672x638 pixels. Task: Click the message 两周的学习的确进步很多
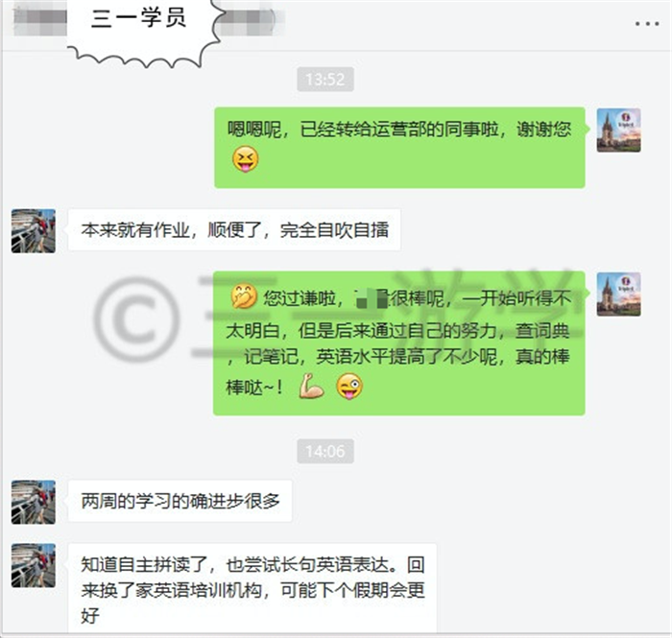pyautogui.click(x=180, y=501)
